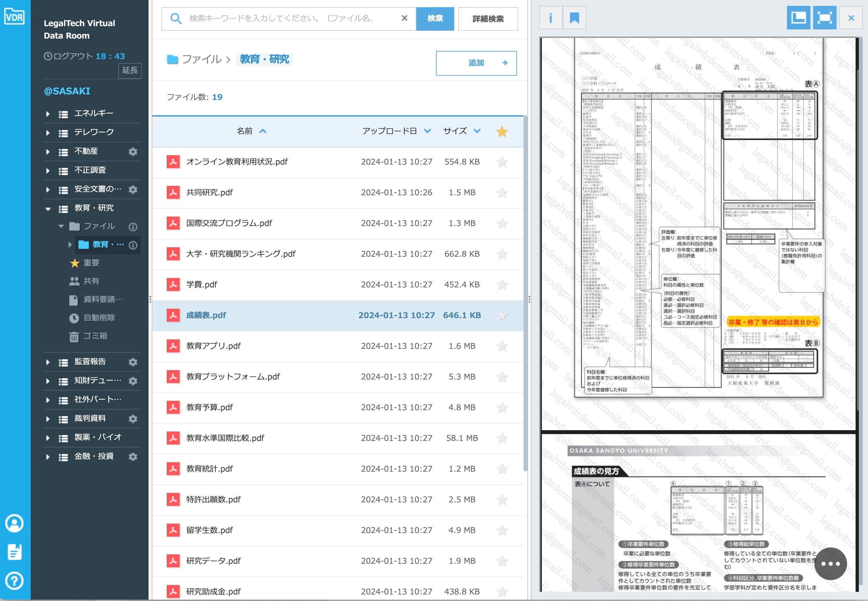The image size is (868, 601).
Task: Click the document notes icon in left bar
Action: (15, 552)
